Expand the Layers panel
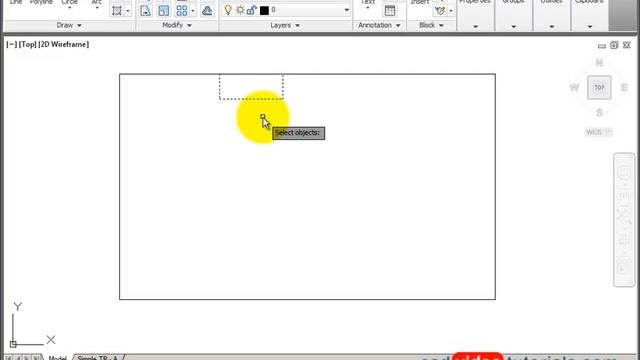 [285, 25]
